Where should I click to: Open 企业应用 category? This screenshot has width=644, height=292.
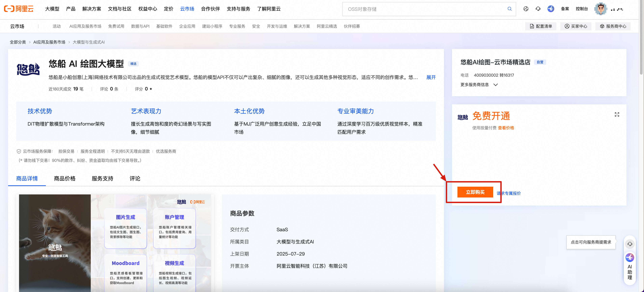tap(187, 26)
